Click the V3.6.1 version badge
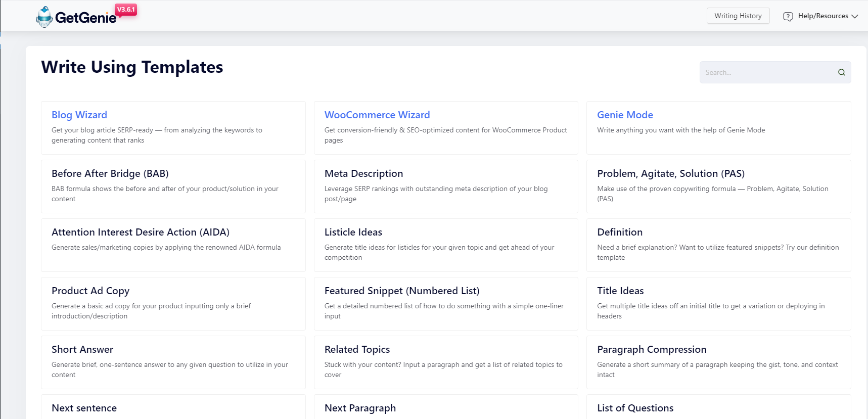The width and height of the screenshot is (868, 419). 126,10
